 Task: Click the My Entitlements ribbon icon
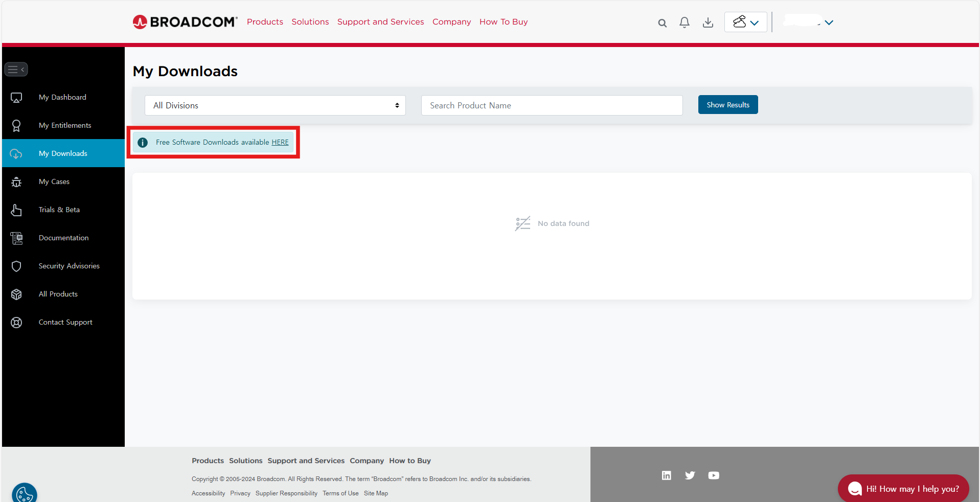(x=16, y=125)
